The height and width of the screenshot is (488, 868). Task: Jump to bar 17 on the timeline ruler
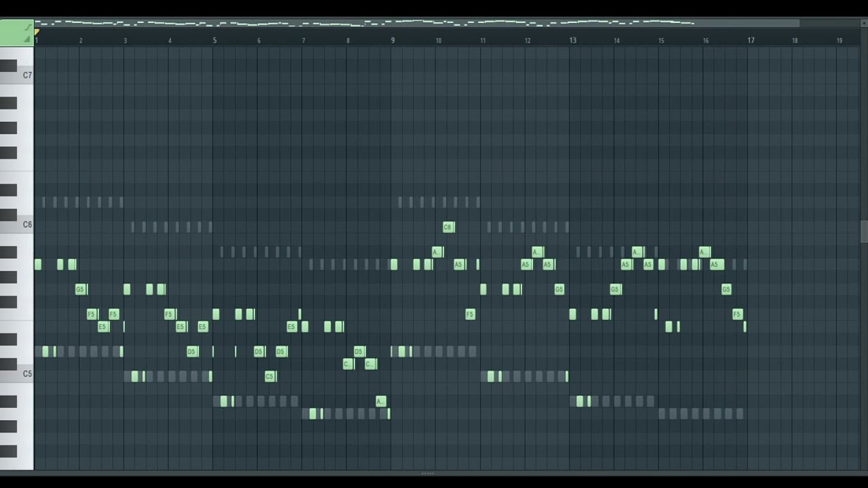pos(751,41)
